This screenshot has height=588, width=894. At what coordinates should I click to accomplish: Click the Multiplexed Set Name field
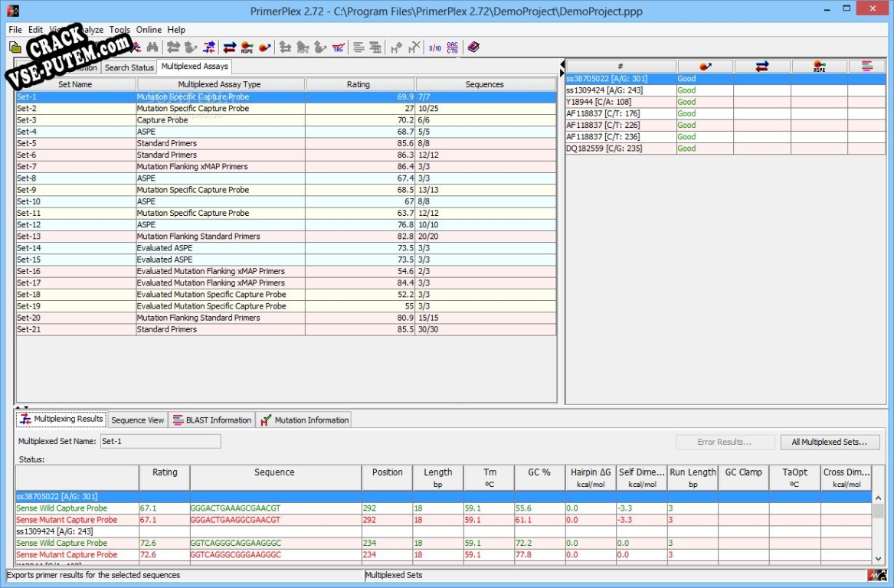point(159,441)
